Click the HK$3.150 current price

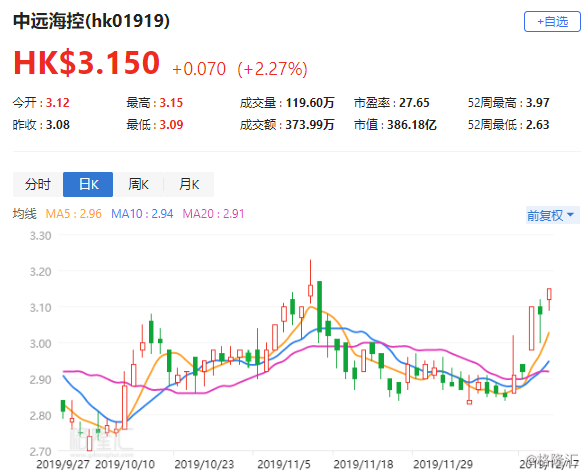point(87,62)
